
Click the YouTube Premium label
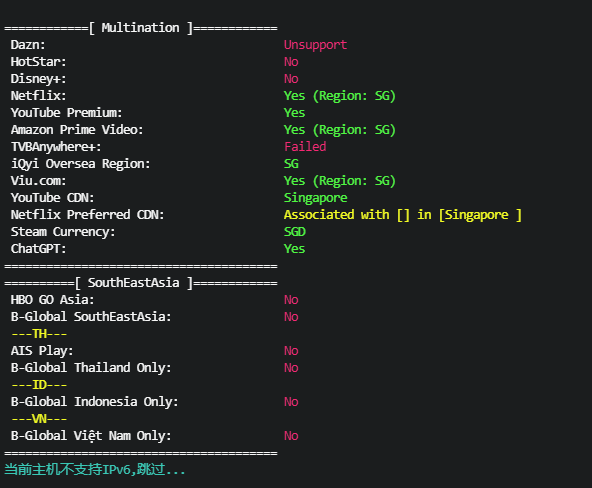(66, 113)
